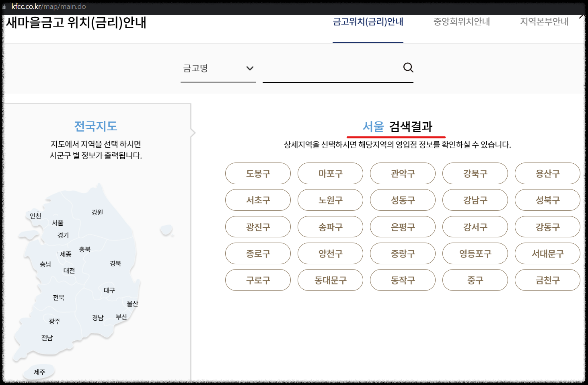The width and height of the screenshot is (588, 385).
Task: Select 인천 on the national map
Action: coord(35,216)
